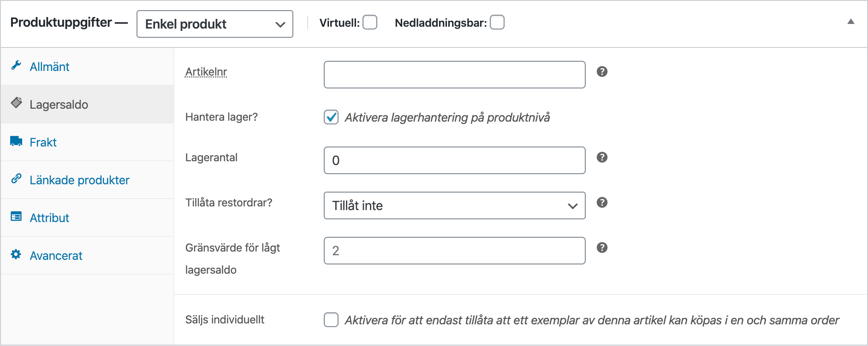This screenshot has width=868, height=346.
Task: Collapse the Produktuppgifter panel using the arrow
Action: point(851,22)
